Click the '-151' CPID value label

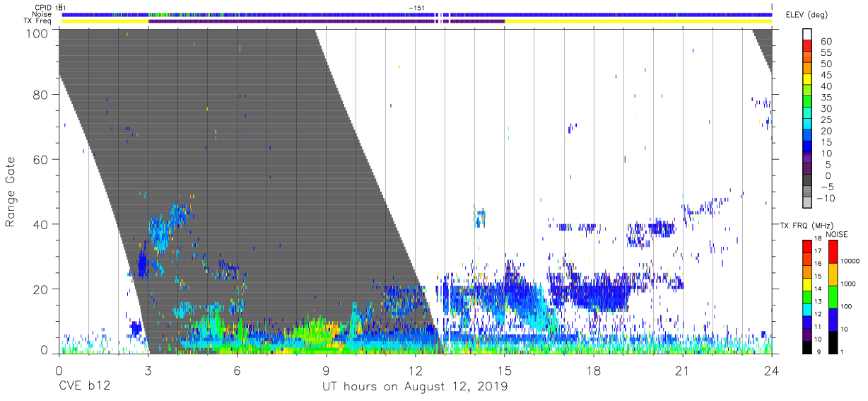pos(416,7)
